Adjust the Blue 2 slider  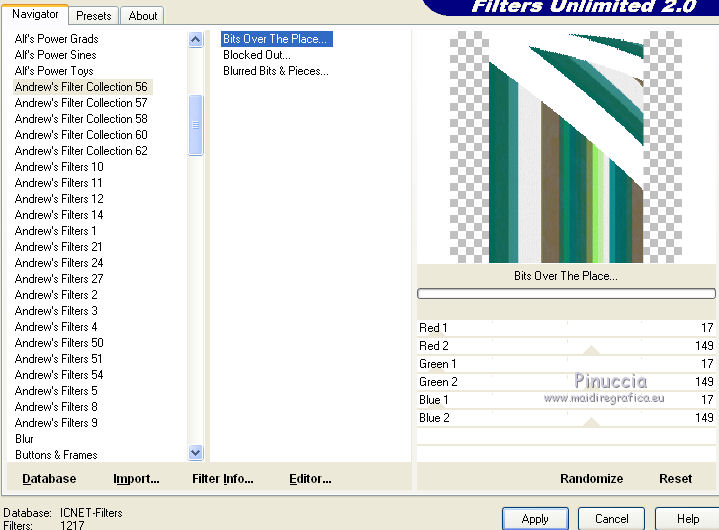click(x=566, y=418)
